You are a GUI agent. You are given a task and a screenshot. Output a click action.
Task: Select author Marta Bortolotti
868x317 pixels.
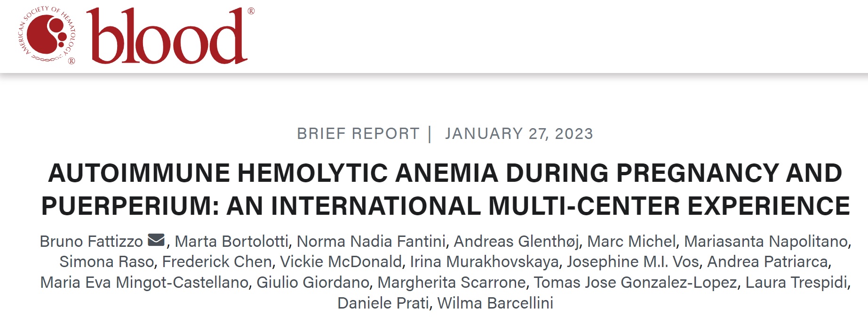tap(231, 241)
